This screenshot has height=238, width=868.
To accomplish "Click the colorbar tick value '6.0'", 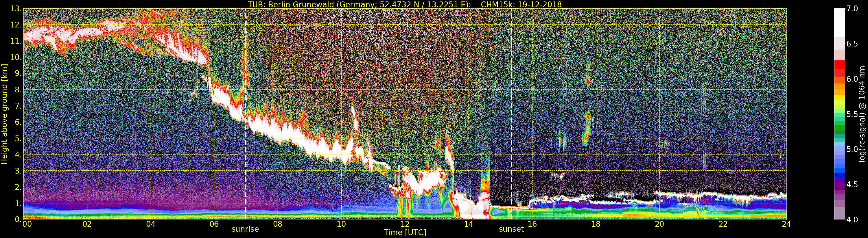I will coord(852,79).
